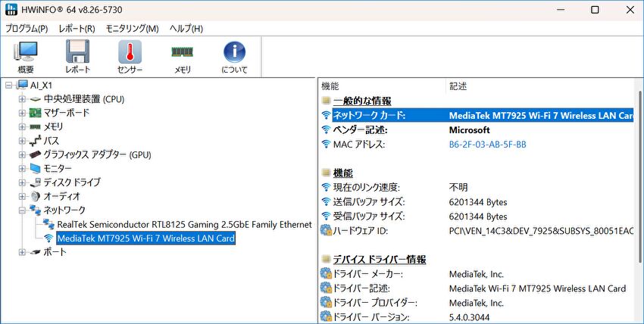Viewport: 644px width, 324px height.
Task: Open the について info icon
Action: [234, 51]
